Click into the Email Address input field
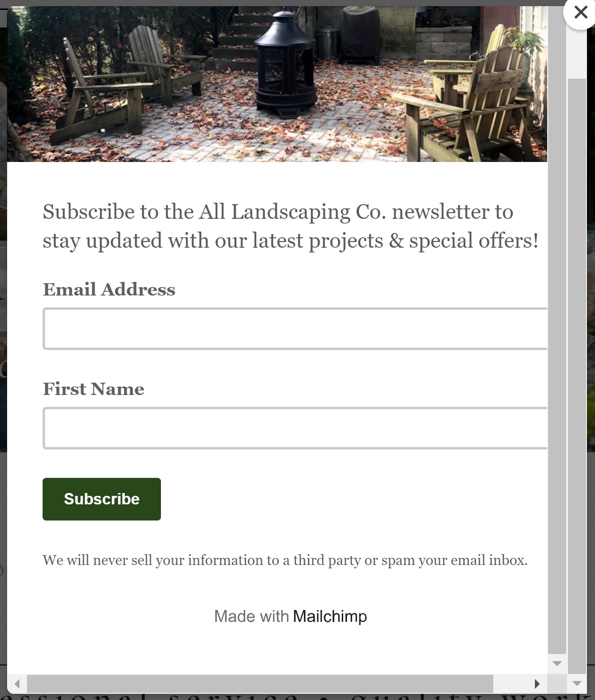This screenshot has height=700, width=595. coord(295,329)
